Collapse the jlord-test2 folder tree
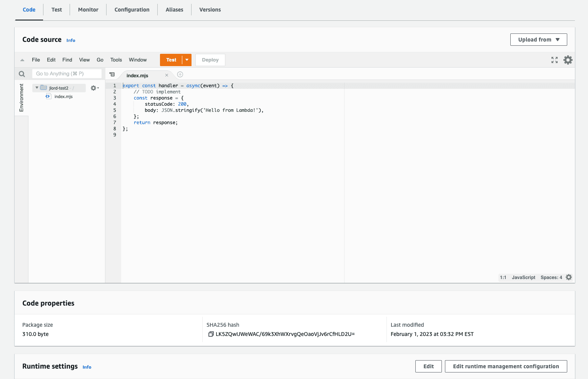This screenshot has width=588, height=379. tap(37, 88)
